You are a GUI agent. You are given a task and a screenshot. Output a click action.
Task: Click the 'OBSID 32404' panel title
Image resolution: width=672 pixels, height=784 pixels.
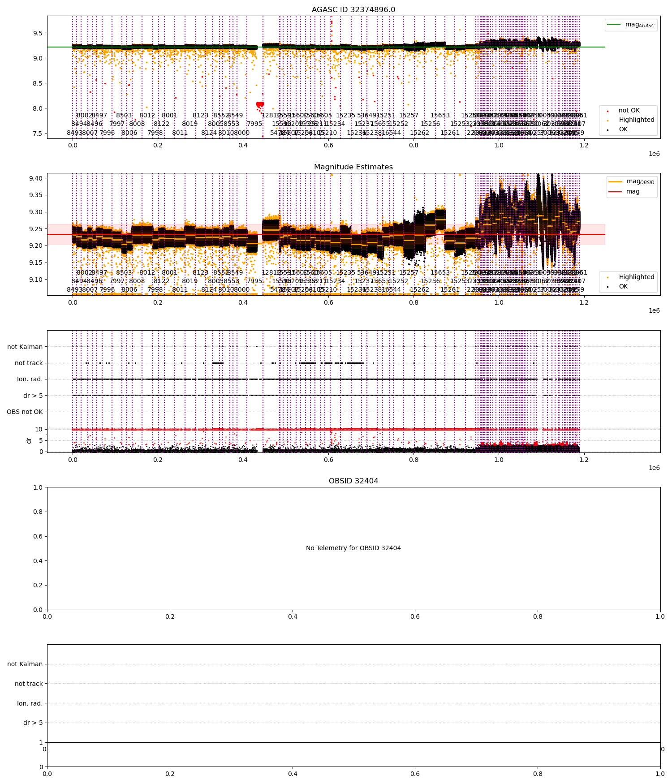click(x=353, y=481)
